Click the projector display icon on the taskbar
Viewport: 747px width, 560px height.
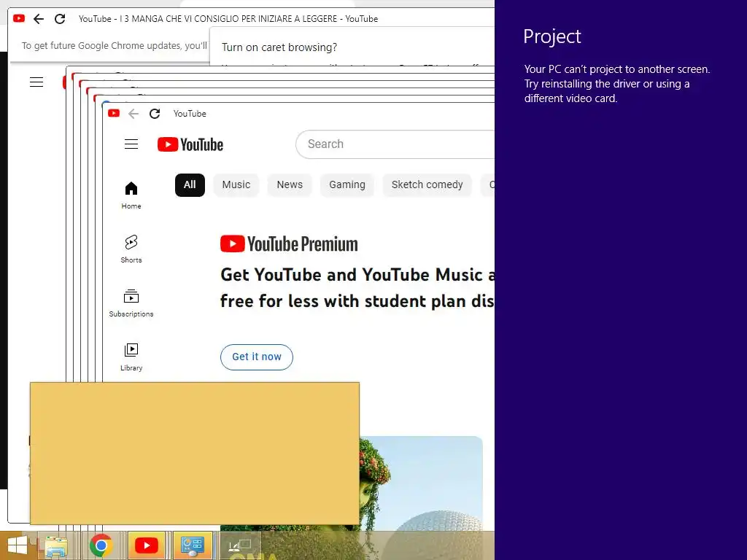pos(239,545)
